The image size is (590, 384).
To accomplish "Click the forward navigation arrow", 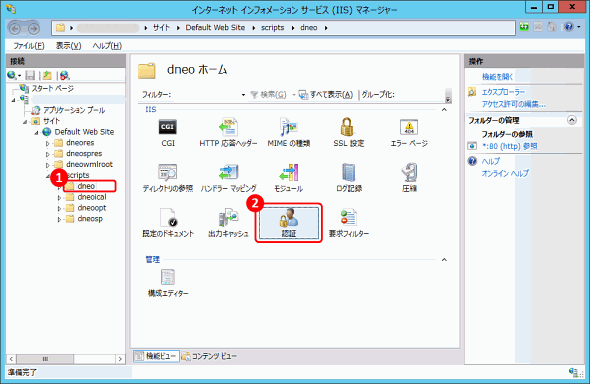I will click(x=34, y=28).
